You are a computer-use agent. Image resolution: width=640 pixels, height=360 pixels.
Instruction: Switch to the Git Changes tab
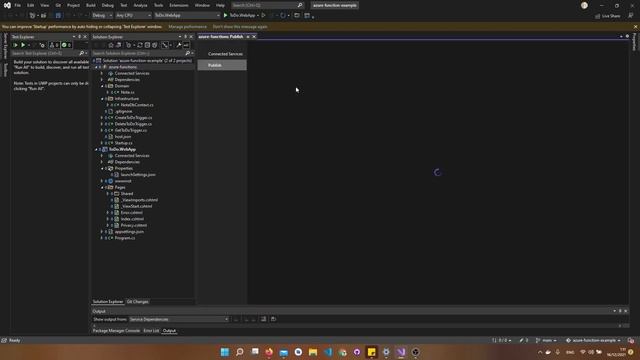[x=138, y=302]
